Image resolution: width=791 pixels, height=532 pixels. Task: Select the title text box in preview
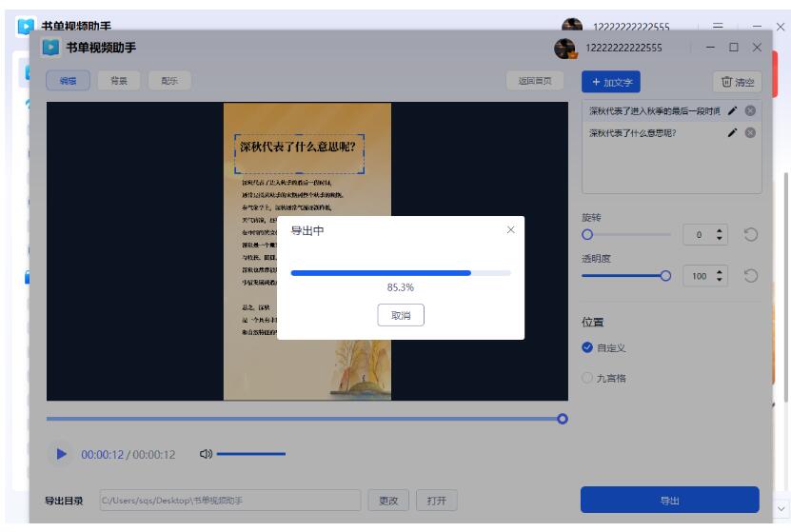pos(299,154)
